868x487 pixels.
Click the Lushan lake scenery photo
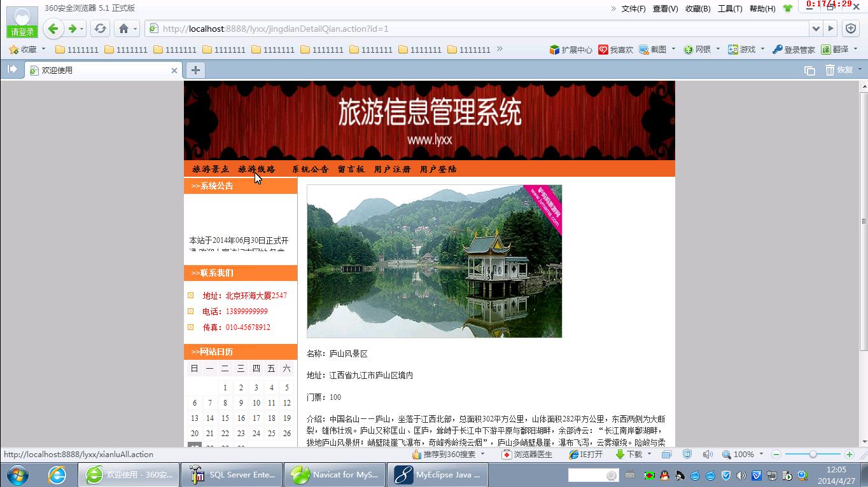click(x=434, y=261)
